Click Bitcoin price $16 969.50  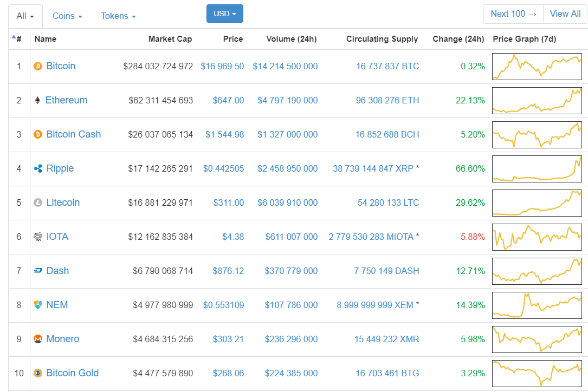tap(222, 66)
